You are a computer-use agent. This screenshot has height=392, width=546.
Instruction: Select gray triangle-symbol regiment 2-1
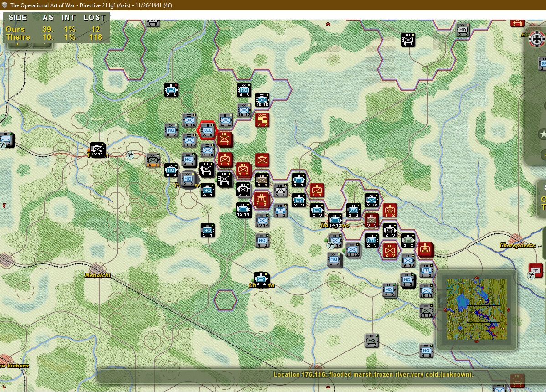click(280, 191)
